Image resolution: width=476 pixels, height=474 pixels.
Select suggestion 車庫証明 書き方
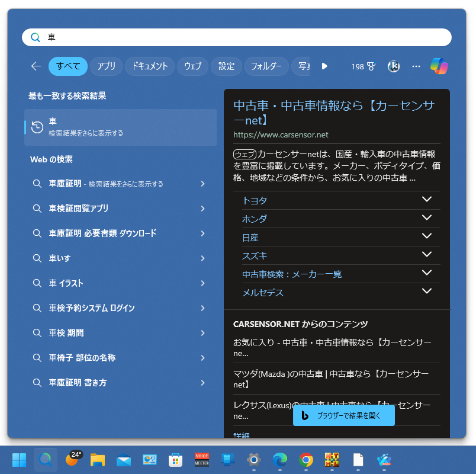pyautogui.click(x=121, y=383)
